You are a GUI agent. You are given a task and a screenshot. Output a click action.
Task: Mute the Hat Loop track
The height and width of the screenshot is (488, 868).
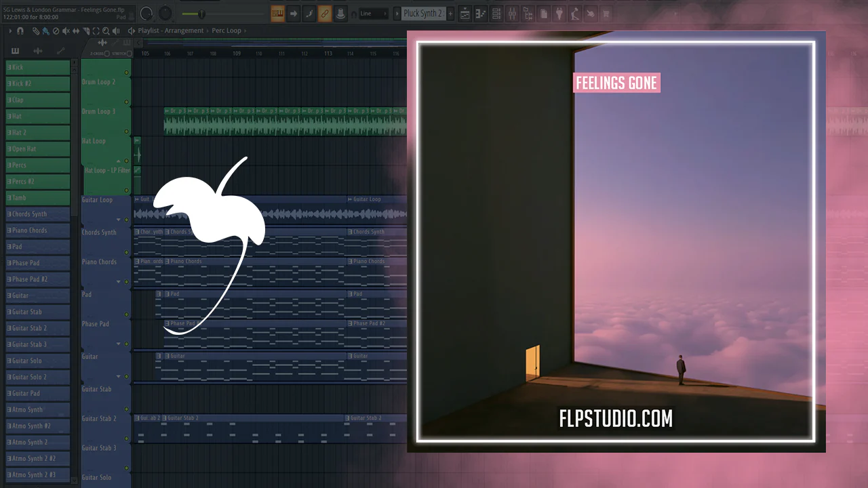126,161
